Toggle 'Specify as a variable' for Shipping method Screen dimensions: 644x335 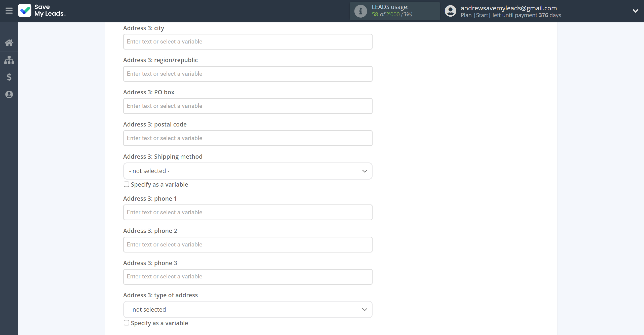tap(127, 184)
